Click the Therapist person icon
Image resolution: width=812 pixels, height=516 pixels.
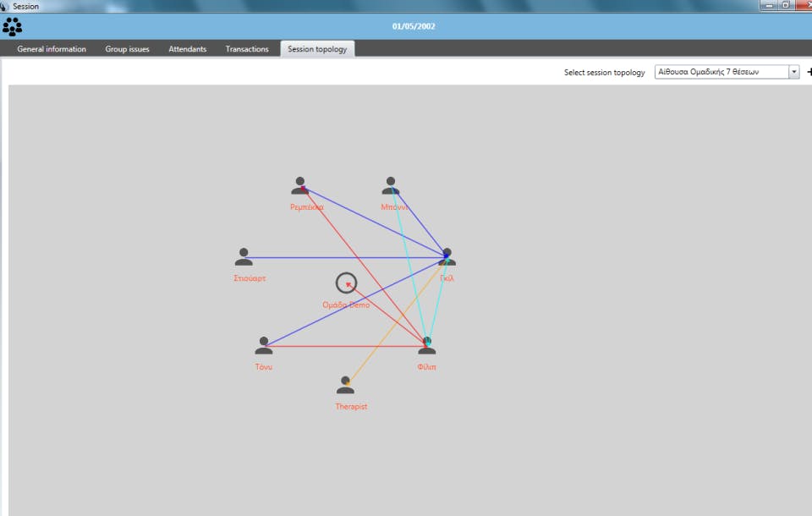click(x=345, y=386)
